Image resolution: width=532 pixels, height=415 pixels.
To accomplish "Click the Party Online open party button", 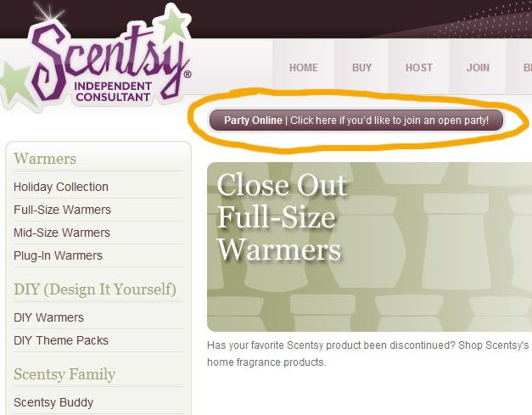I will [356, 121].
